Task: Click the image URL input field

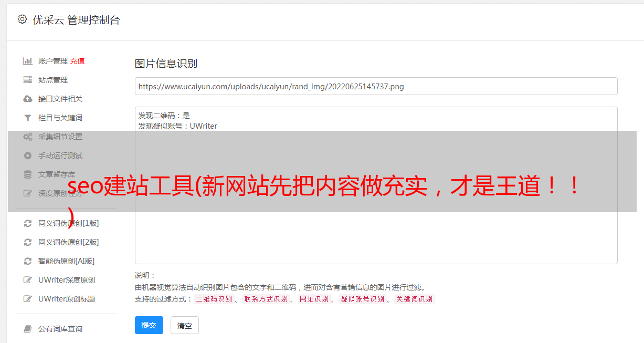Action: 376,86
